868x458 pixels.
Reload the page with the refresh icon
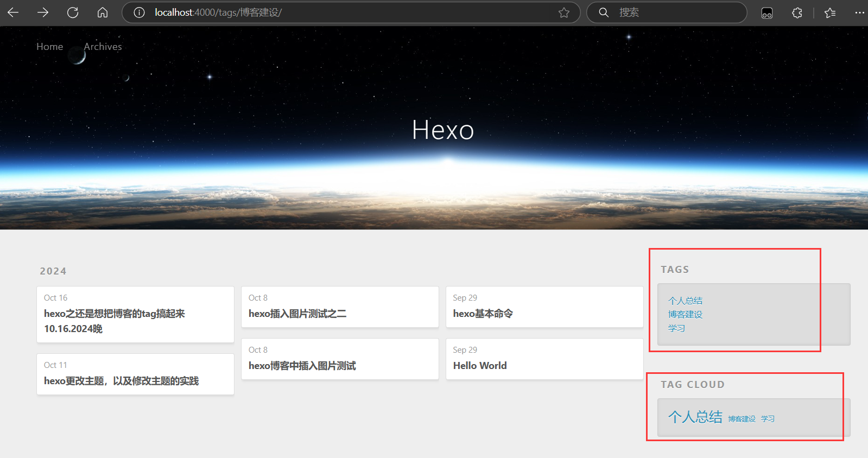coord(73,12)
